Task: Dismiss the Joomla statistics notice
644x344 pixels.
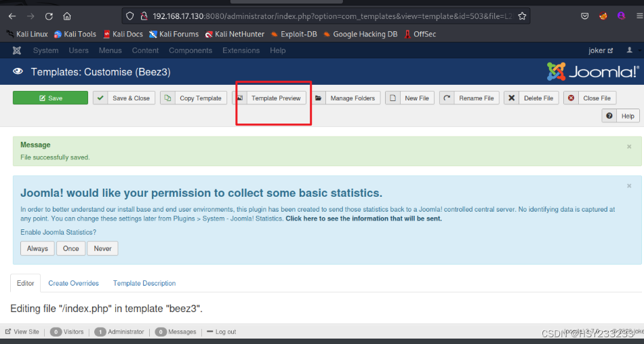Action: coord(629,186)
